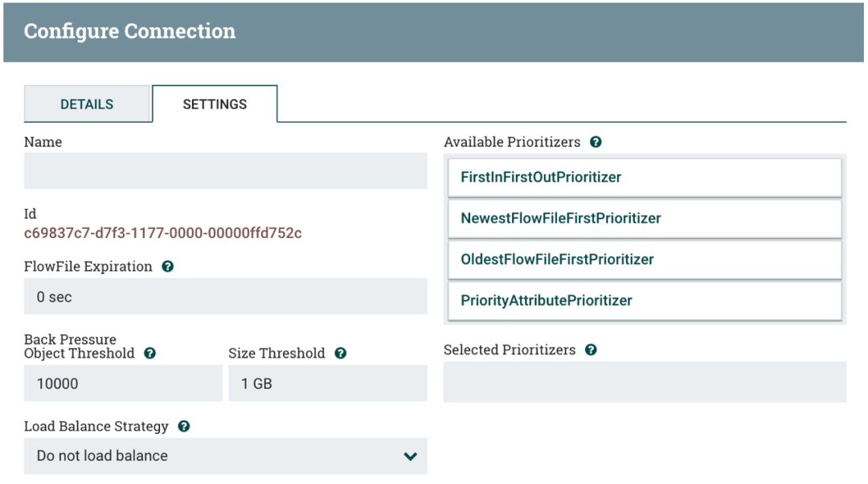The image size is (868, 484).
Task: Switch to the Details tab
Action: tap(87, 105)
